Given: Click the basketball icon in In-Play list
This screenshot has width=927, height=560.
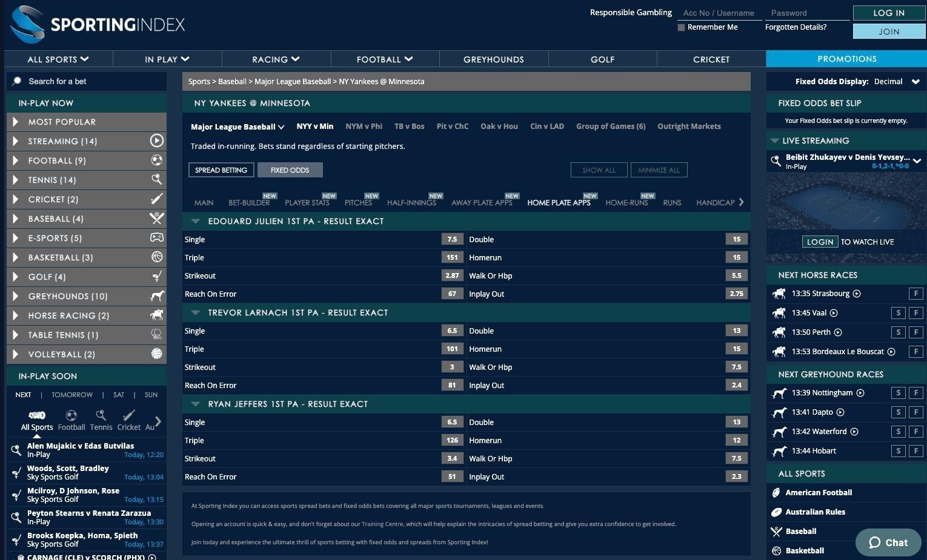Looking at the screenshot, I should coord(156,257).
